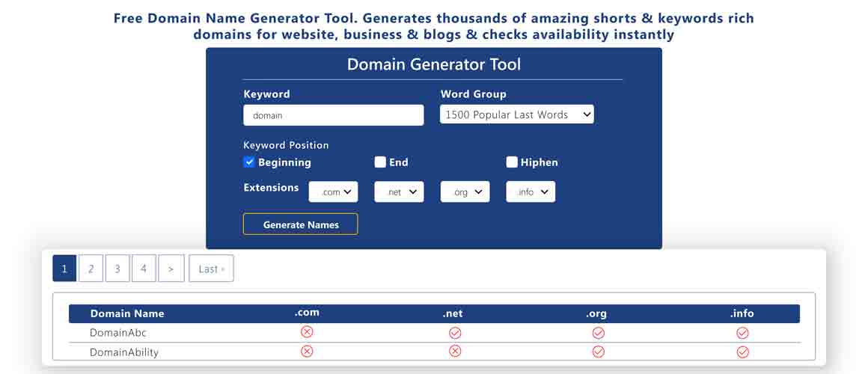This screenshot has width=868, height=374.
Task: Toggle the Hiphen checkbox
Action: 512,162
